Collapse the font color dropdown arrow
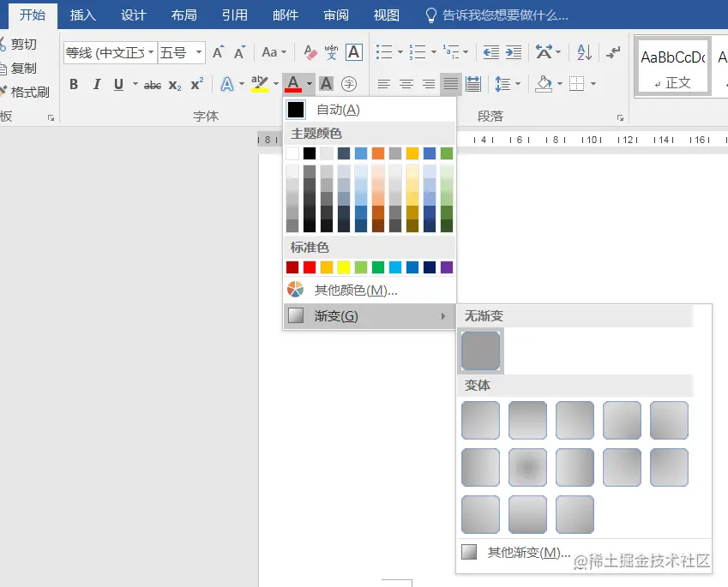Viewport: 728px width, 587px height. [310, 84]
